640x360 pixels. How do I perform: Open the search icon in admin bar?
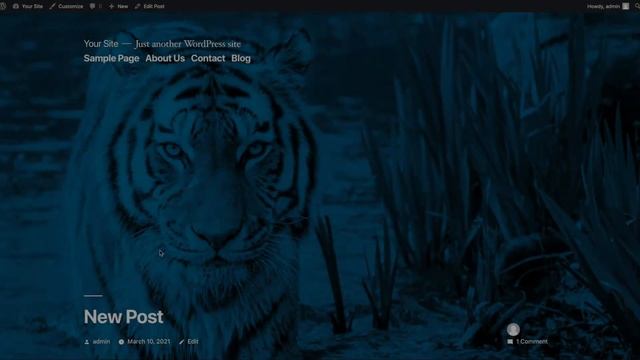(x=638, y=6)
